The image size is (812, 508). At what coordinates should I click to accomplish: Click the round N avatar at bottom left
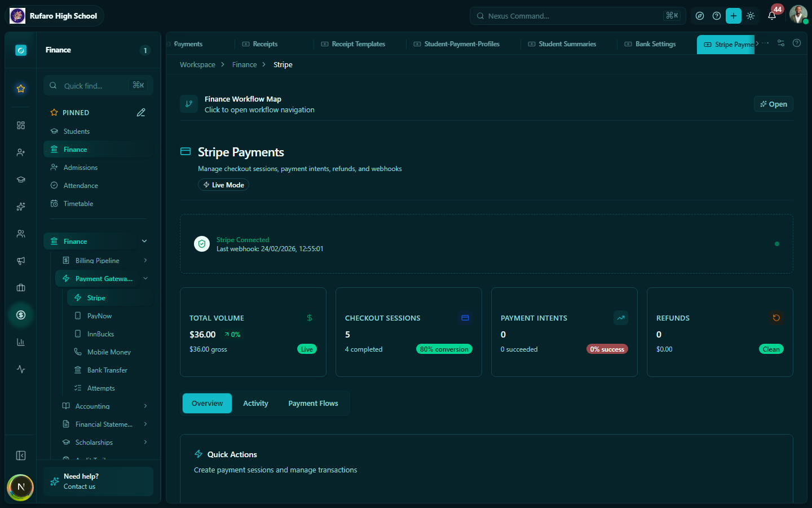click(21, 487)
